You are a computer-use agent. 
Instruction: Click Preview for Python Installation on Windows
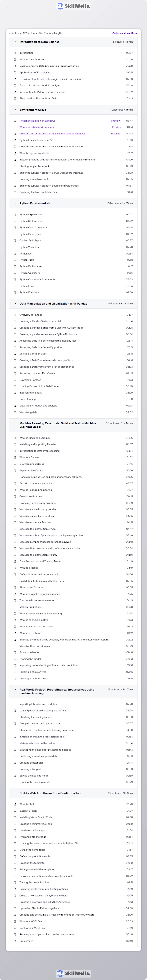(x=116, y=121)
